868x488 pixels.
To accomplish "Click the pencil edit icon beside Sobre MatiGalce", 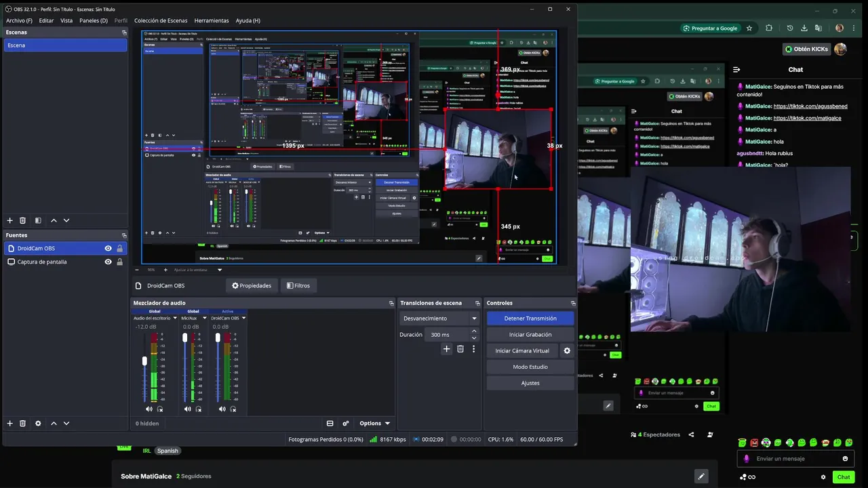I will [x=701, y=476].
